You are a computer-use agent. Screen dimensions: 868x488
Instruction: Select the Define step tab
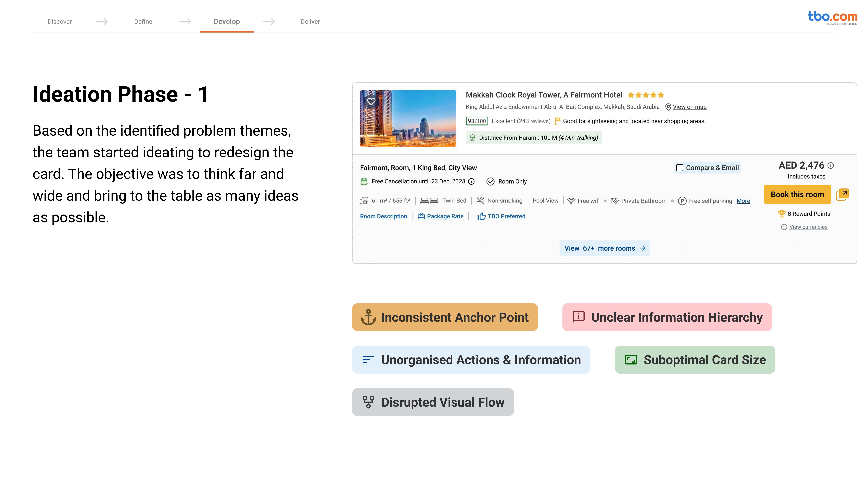[x=143, y=22]
